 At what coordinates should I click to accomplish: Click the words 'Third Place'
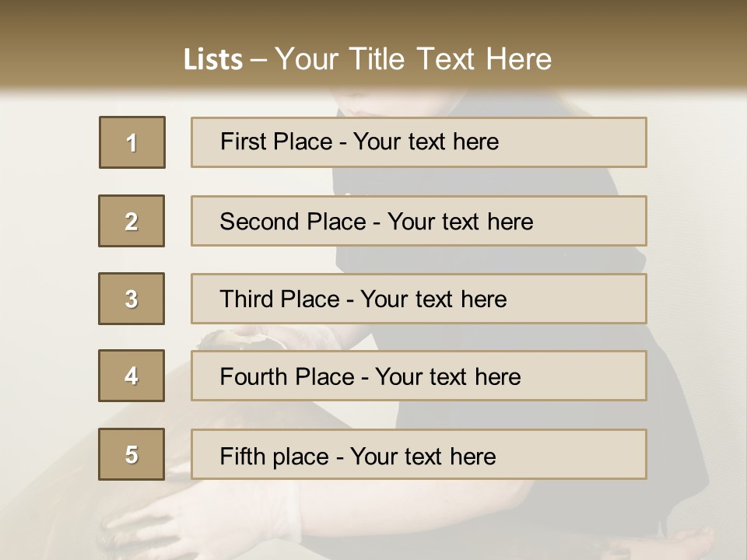click(279, 299)
